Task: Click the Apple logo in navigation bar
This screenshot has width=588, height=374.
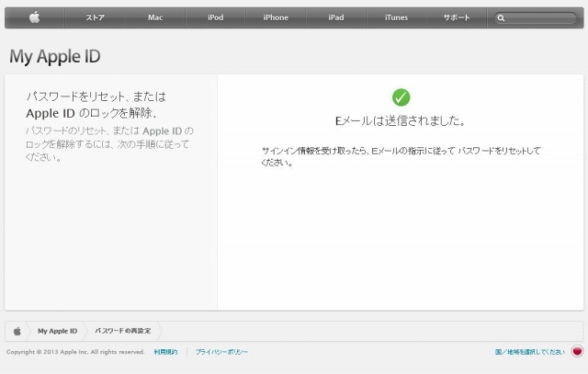Action: (x=35, y=17)
